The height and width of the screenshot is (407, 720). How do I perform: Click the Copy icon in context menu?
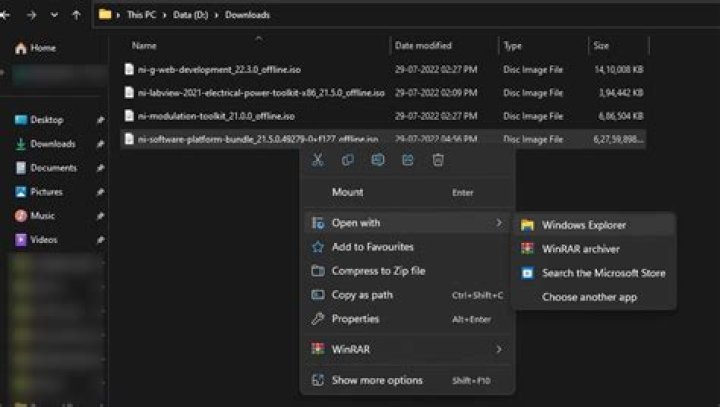point(348,160)
